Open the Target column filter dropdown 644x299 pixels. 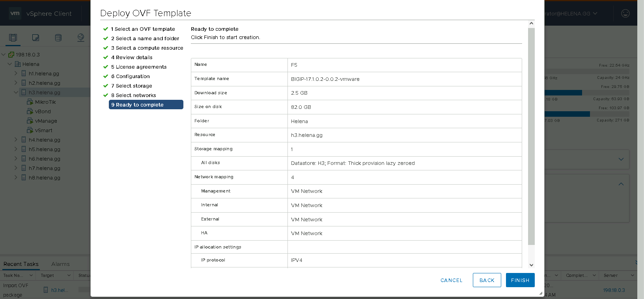pyautogui.click(x=69, y=275)
